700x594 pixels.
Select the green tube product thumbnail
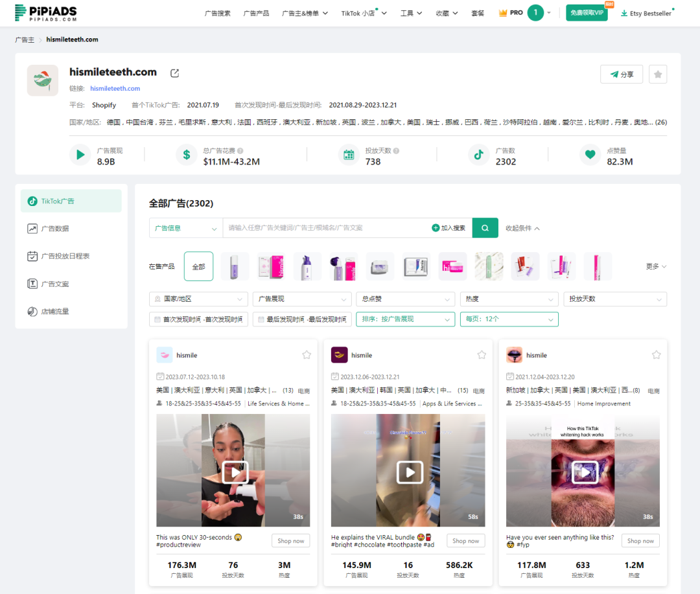489,266
